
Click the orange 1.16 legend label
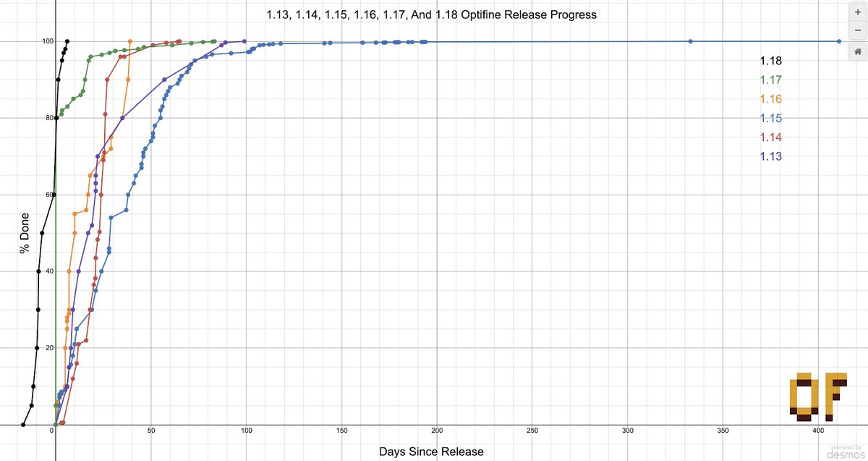tap(770, 100)
